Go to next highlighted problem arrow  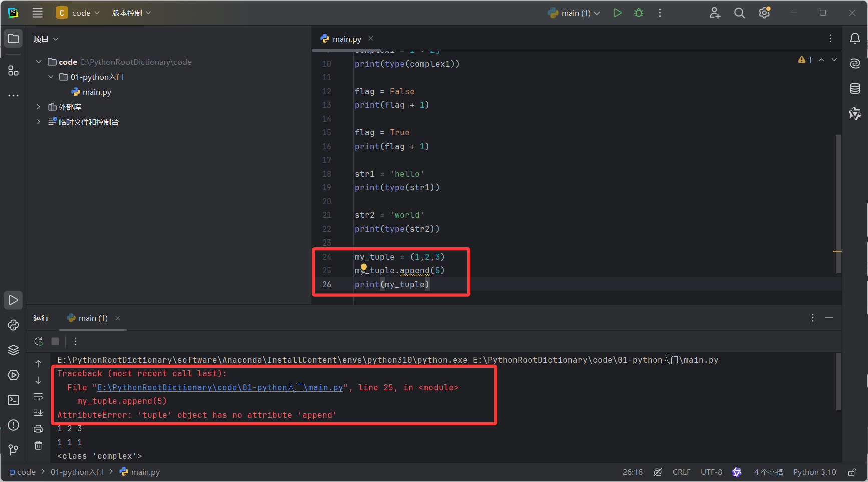click(834, 60)
